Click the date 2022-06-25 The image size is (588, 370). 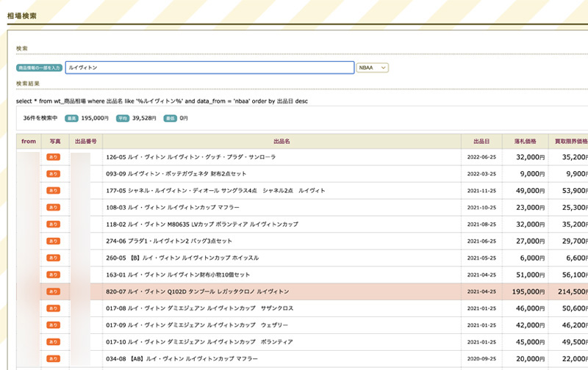coord(481,157)
